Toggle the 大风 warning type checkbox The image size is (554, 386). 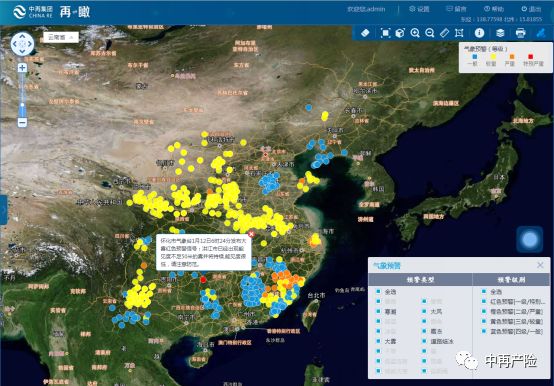424,311
